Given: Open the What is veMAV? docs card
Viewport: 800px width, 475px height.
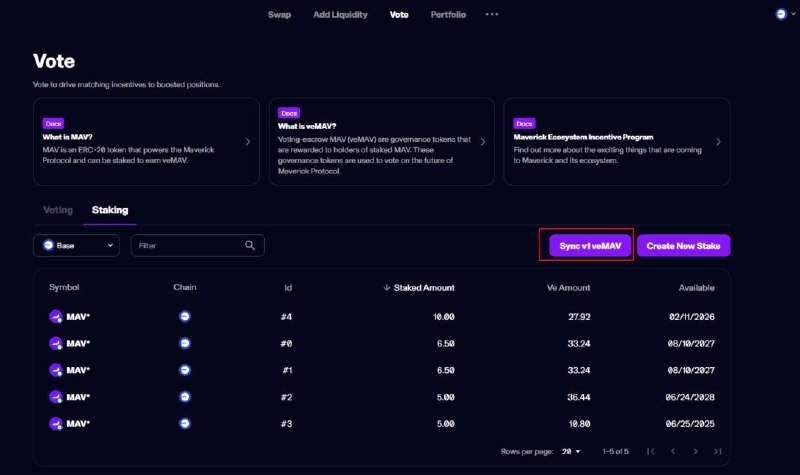Looking at the screenshot, I should coord(382,141).
